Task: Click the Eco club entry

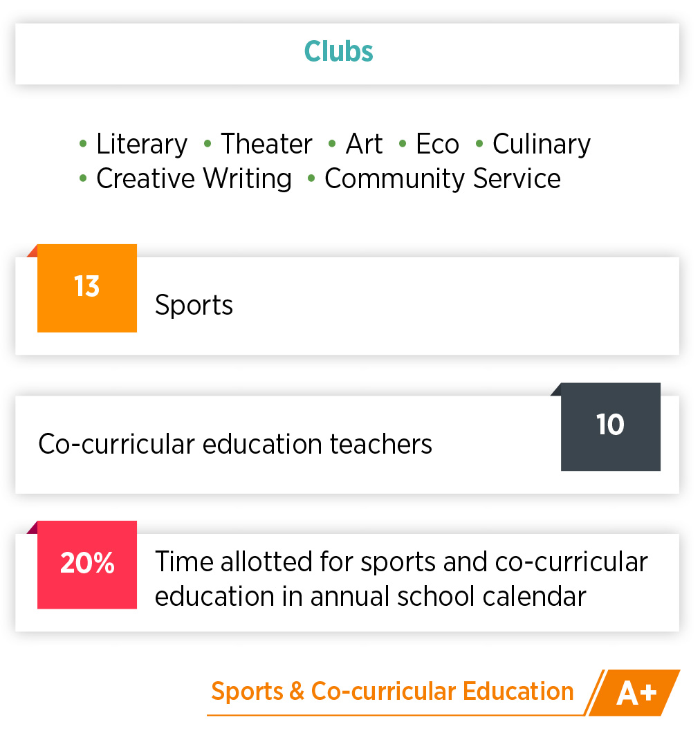Action: (x=438, y=143)
